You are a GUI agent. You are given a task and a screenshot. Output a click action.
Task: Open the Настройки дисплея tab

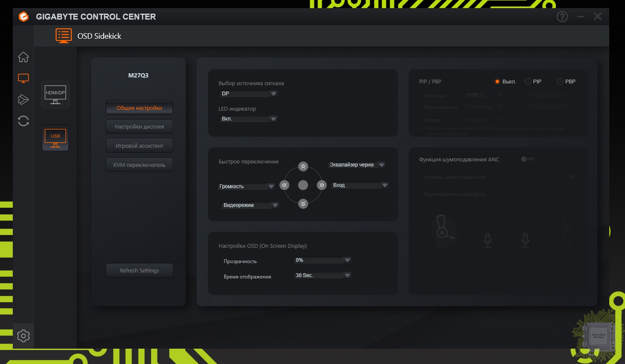(x=139, y=126)
